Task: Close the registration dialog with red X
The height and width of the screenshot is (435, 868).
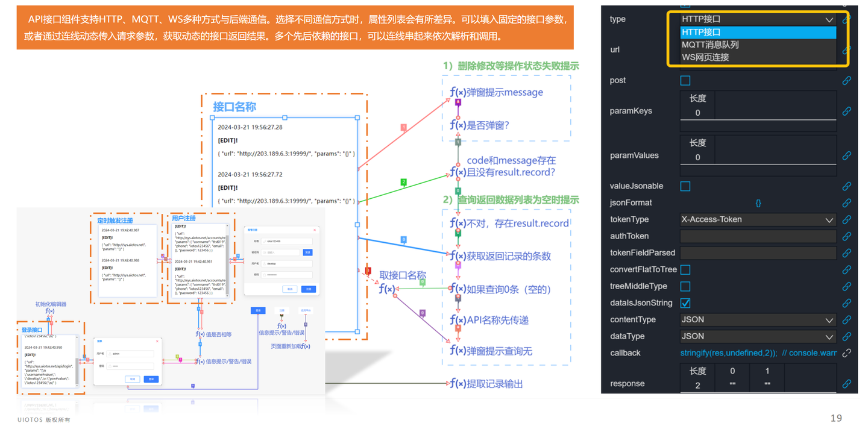Action: [315, 230]
